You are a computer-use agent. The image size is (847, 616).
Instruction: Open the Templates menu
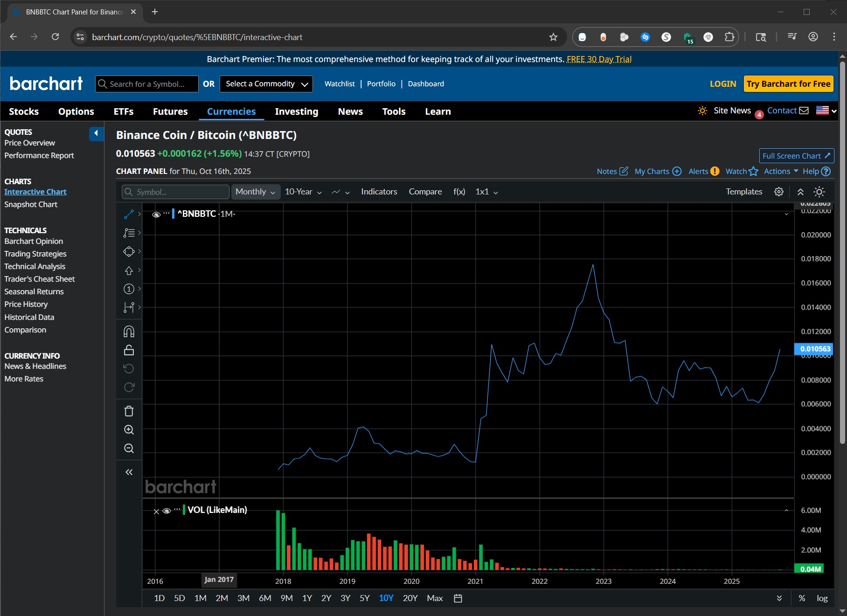[x=744, y=192]
